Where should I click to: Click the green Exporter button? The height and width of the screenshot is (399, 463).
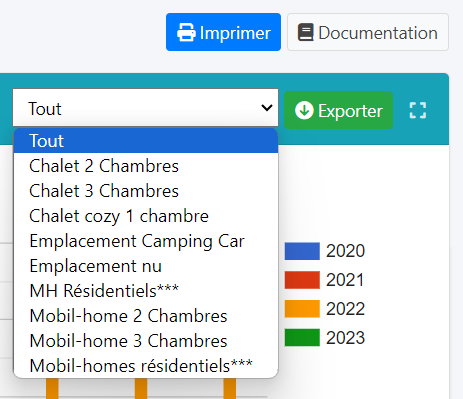pos(338,110)
